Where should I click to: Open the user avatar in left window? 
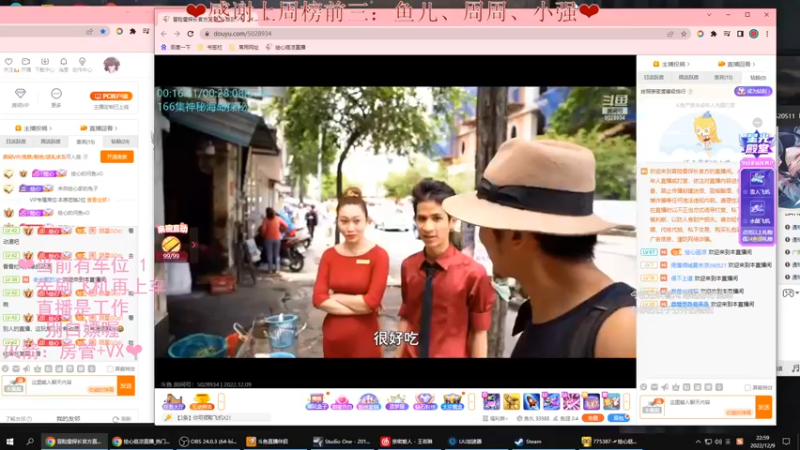pyautogui.click(x=111, y=65)
